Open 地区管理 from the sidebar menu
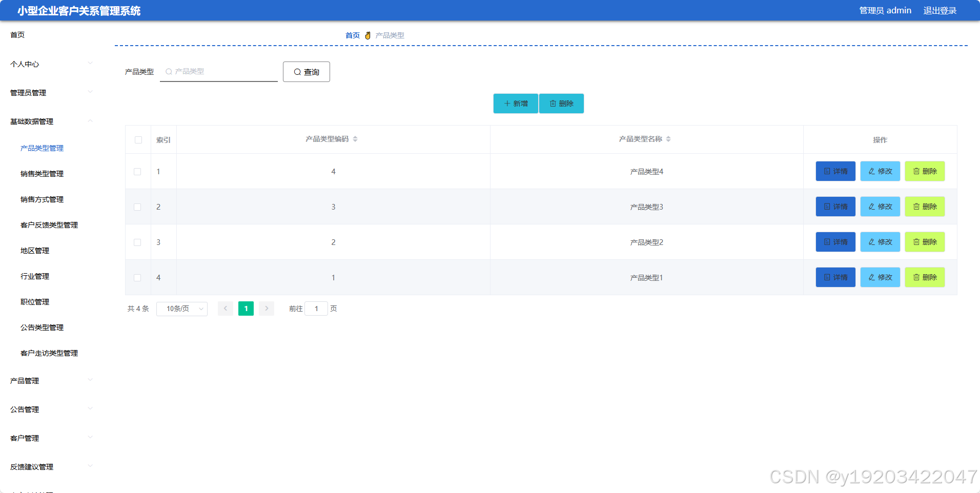This screenshot has height=493, width=980. [34, 251]
